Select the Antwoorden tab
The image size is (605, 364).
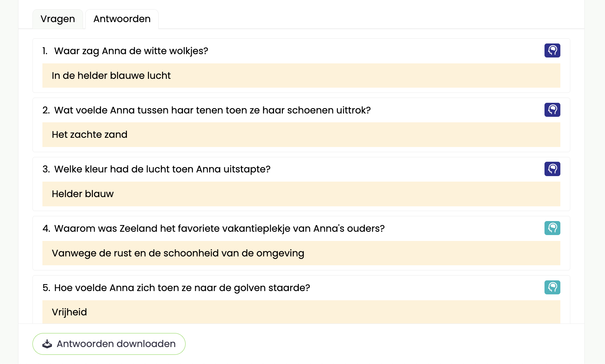coord(122,19)
